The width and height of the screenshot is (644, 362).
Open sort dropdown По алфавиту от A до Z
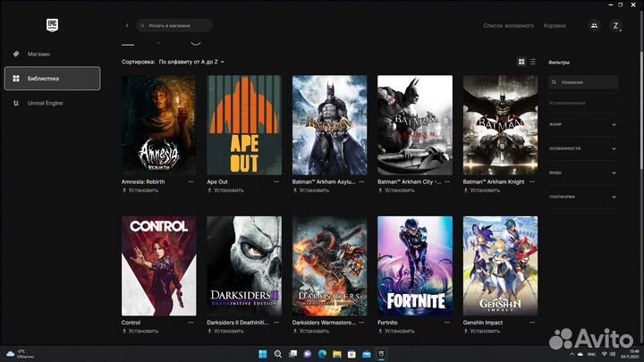pos(191,62)
